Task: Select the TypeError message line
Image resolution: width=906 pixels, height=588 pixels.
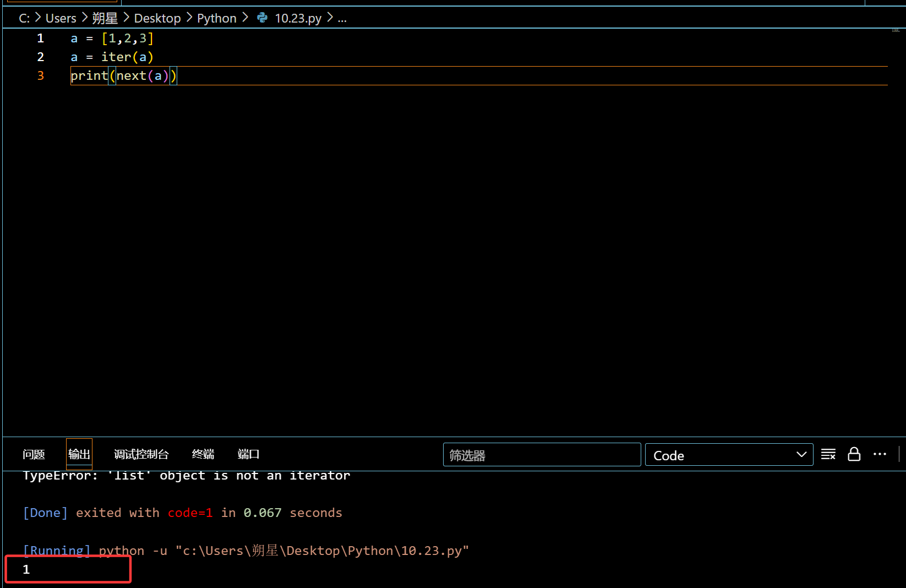Action: tap(186, 475)
